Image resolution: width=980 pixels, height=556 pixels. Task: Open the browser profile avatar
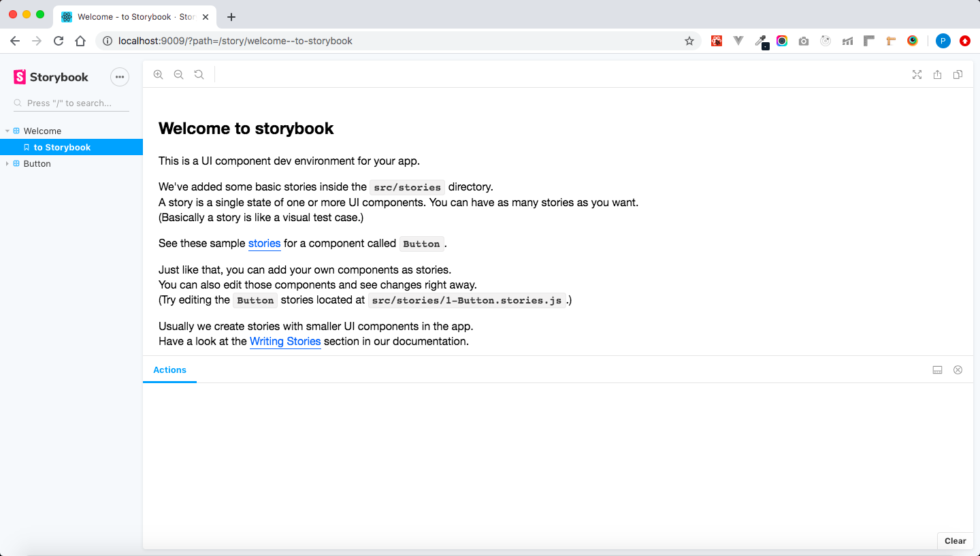[x=943, y=41]
